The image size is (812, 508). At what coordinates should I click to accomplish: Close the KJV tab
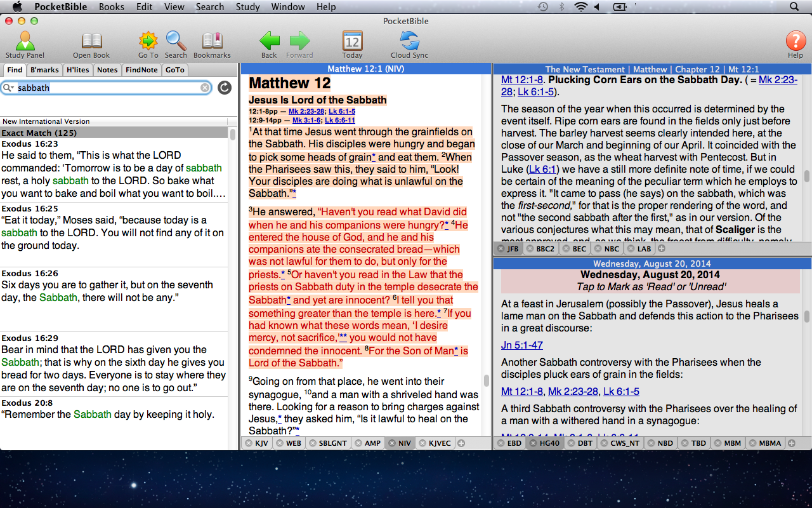(249, 443)
